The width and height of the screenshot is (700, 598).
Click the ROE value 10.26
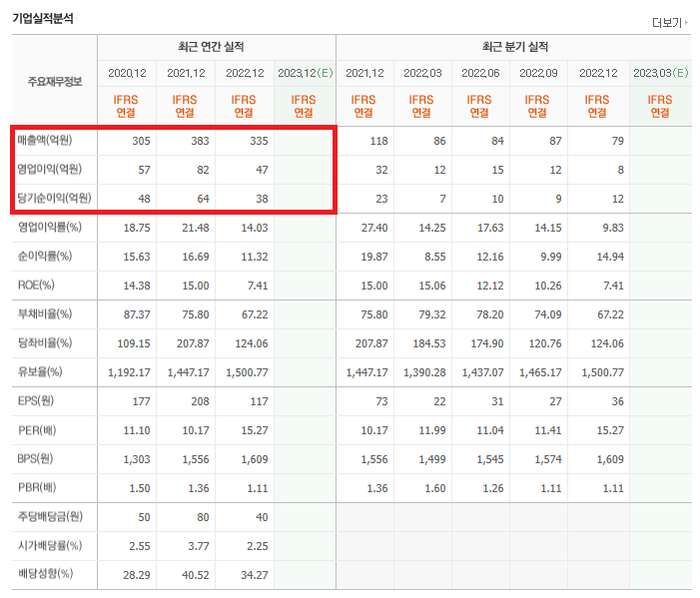[x=548, y=286]
